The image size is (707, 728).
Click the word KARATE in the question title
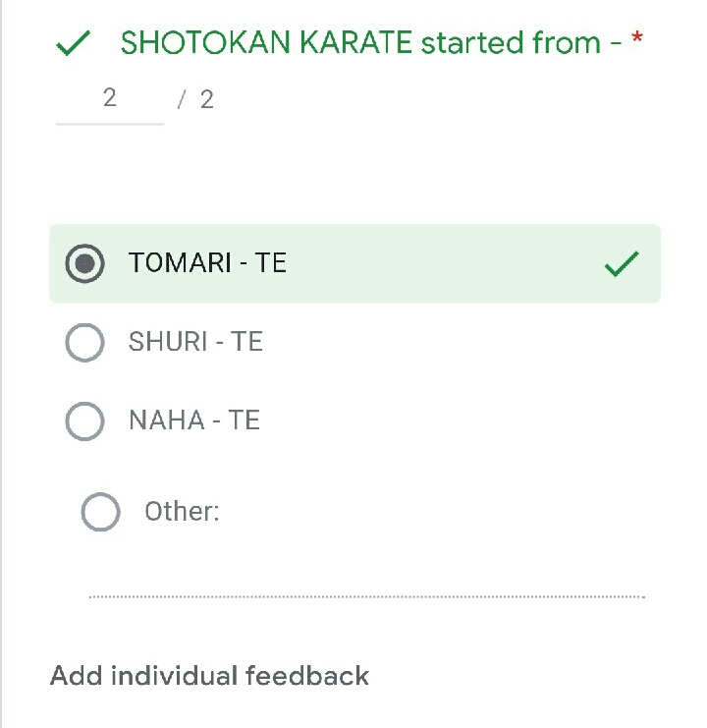361,43
